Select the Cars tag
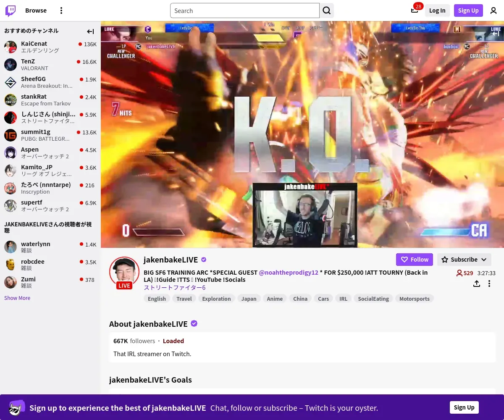The image size is (504, 420). (323, 299)
